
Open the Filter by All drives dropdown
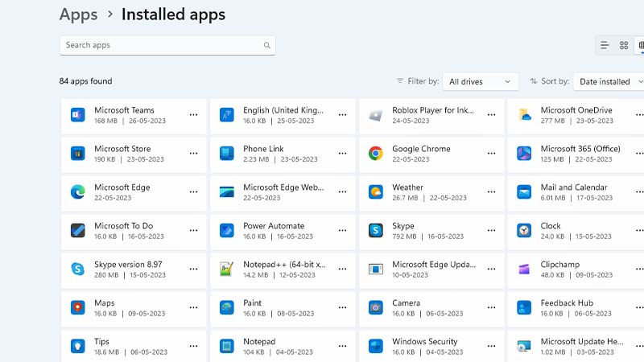click(x=480, y=82)
